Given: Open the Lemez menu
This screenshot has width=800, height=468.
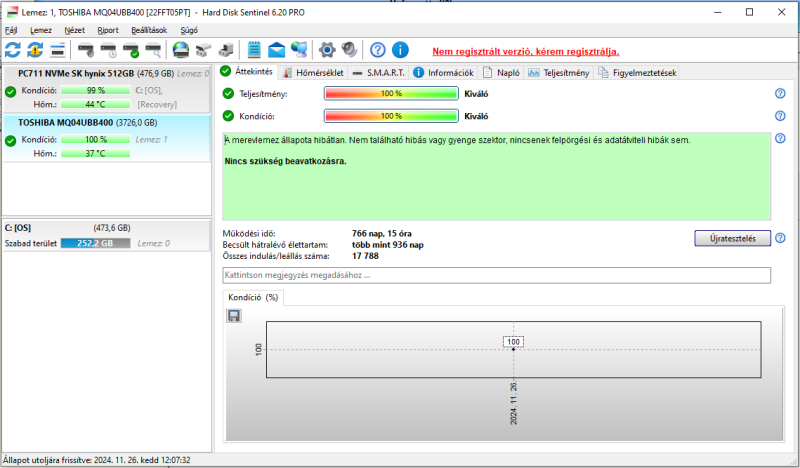Looking at the screenshot, I should coord(40,30).
